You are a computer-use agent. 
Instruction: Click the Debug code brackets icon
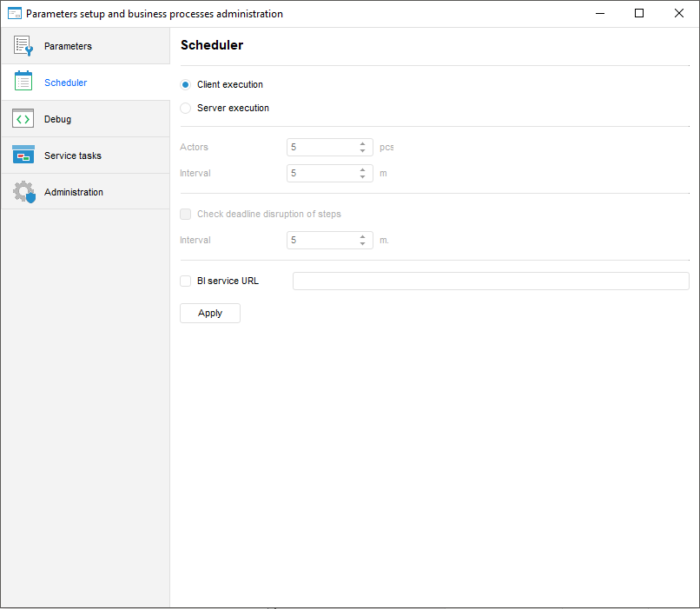coord(23,119)
